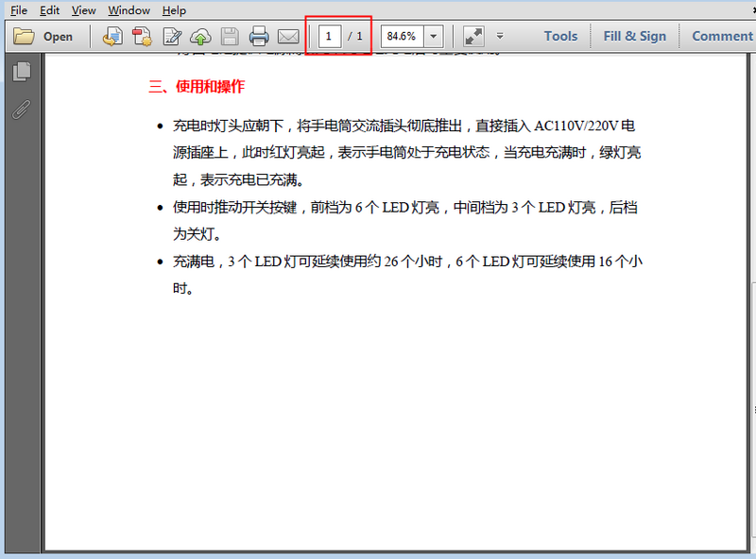Open the Window menu
756x559 pixels.
pos(129,10)
